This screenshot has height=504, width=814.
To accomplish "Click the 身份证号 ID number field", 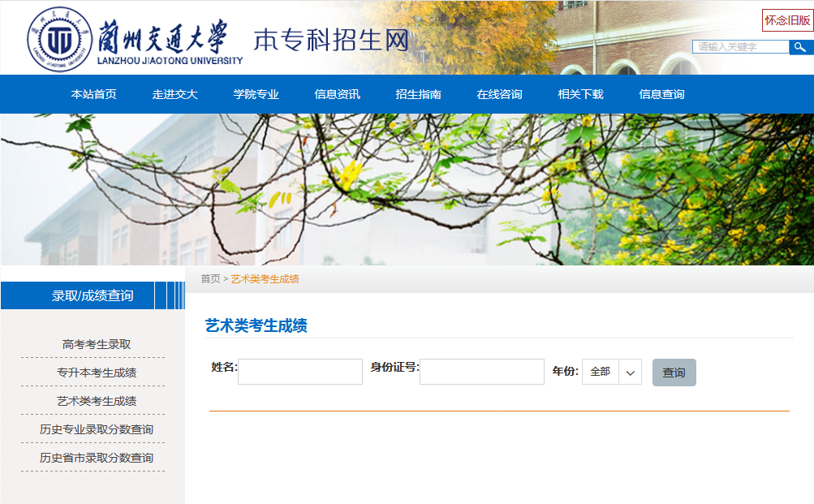I will coord(480,372).
